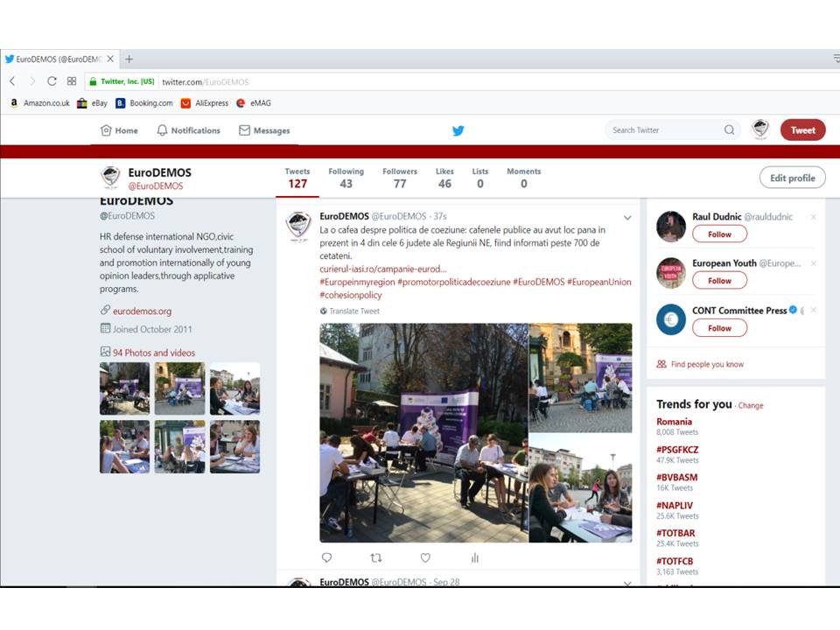Dismiss CONT Committee Press suggestion
Viewport: 840px width, 630px height.
[813, 310]
